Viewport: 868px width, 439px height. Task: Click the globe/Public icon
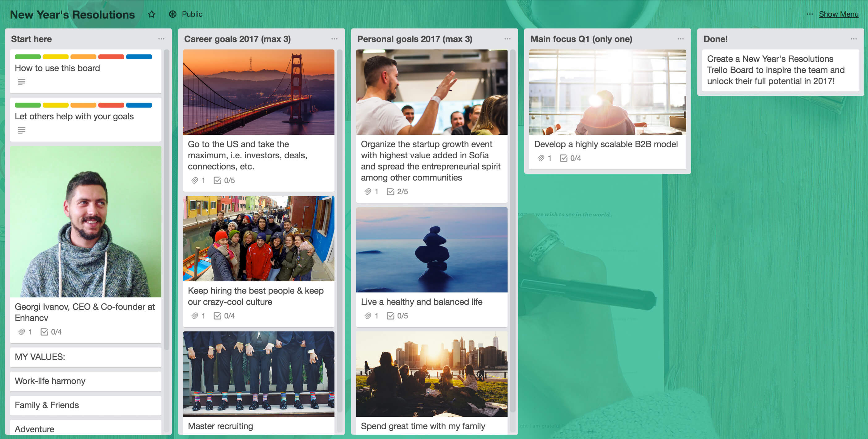point(173,14)
